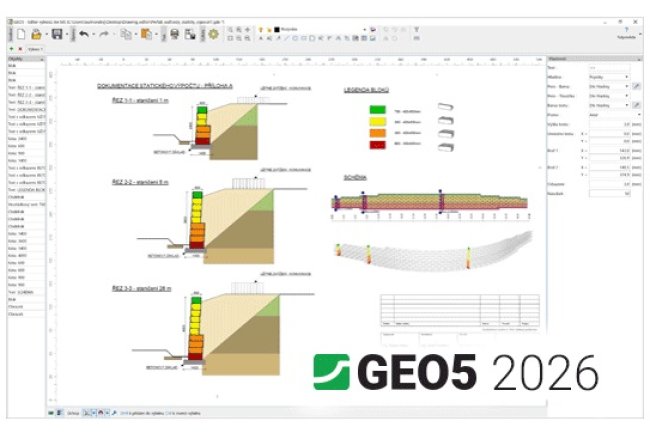Click the Print icon in toolbar
The image size is (650, 433).
tap(175, 34)
